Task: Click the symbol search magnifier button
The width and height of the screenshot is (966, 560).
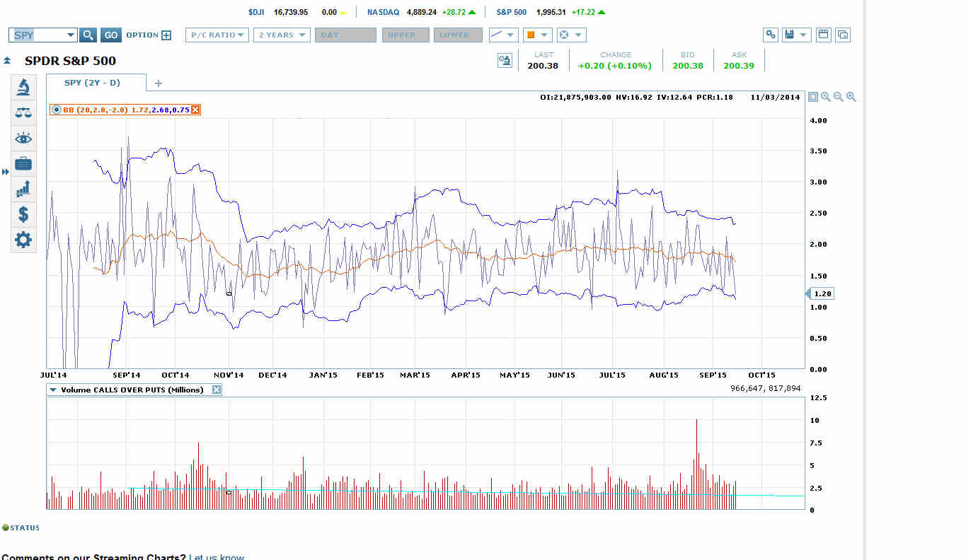Action: click(x=88, y=35)
